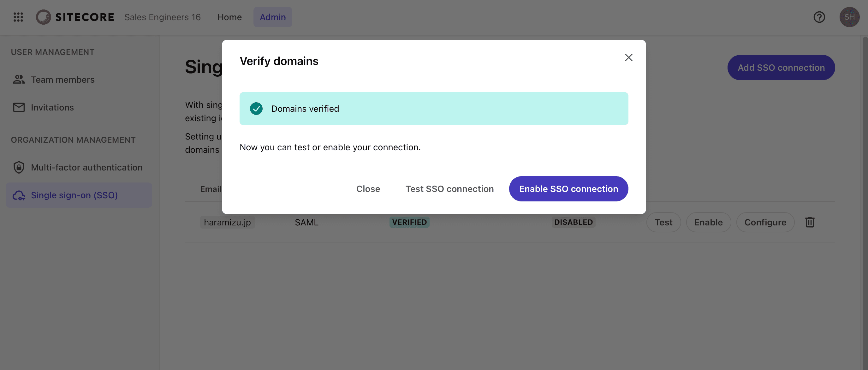Open the help question mark icon
The width and height of the screenshot is (868, 370).
coord(819,17)
